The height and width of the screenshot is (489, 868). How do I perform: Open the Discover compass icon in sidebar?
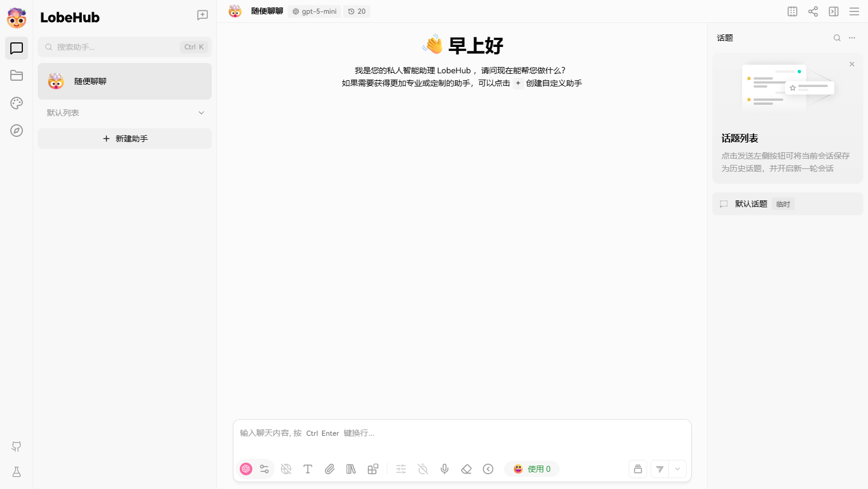[17, 131]
